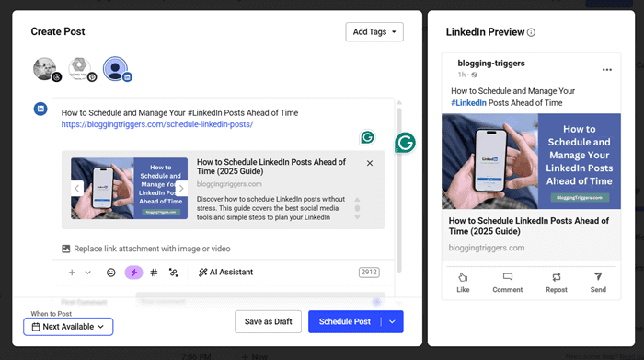Viewport: 644px width, 360px height.
Task: Show previous link preview thumbnail
Action: (76, 188)
